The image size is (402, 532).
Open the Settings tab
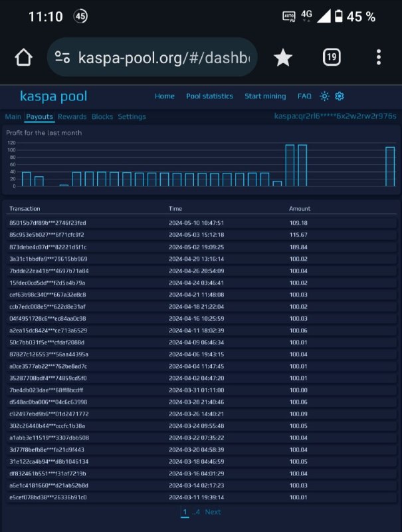coord(132,117)
